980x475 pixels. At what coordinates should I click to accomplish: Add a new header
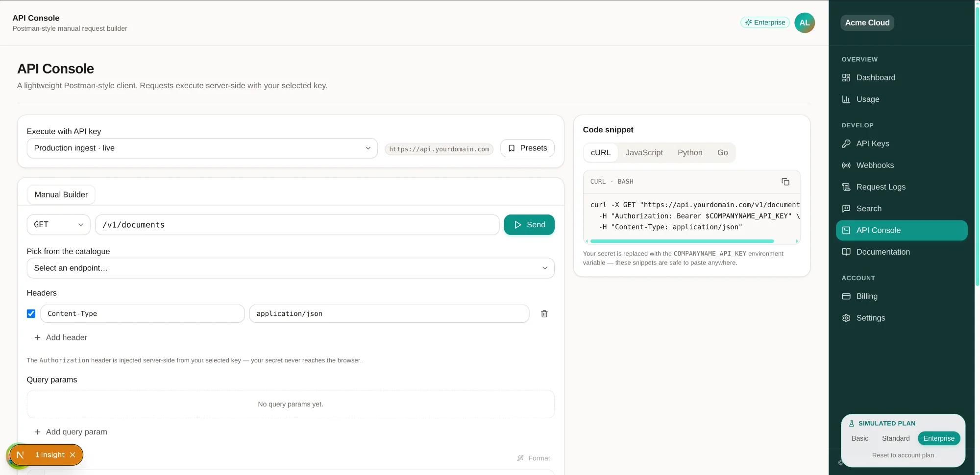click(x=61, y=337)
